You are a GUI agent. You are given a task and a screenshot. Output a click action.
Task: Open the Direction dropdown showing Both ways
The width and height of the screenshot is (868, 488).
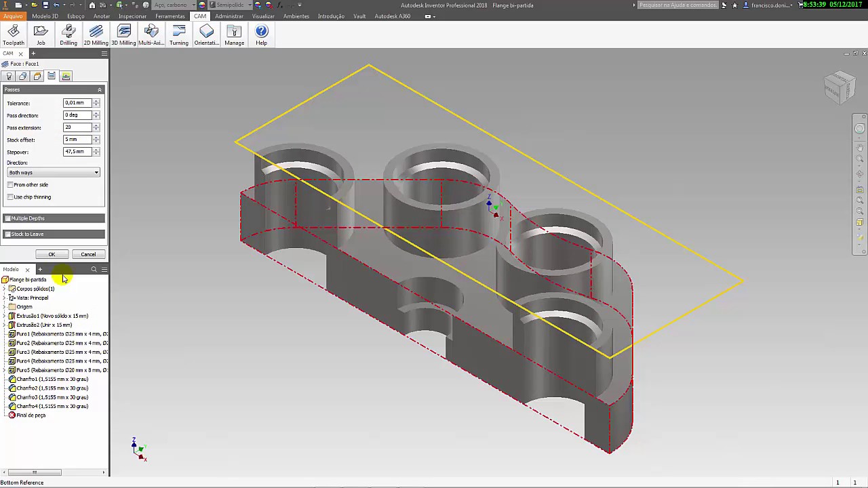tap(54, 173)
